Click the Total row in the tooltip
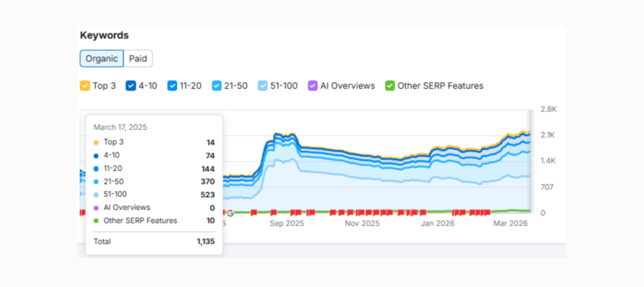This screenshot has width=644, height=287. click(x=154, y=241)
